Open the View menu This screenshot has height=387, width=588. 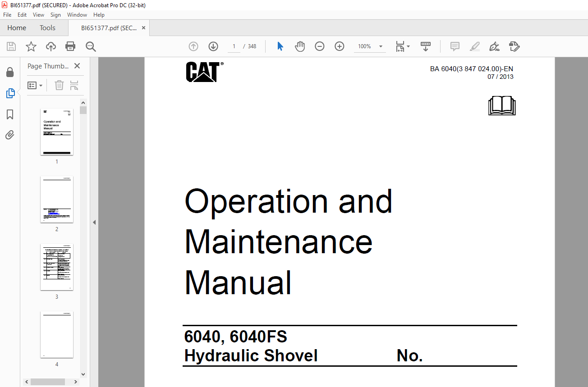tap(38, 15)
